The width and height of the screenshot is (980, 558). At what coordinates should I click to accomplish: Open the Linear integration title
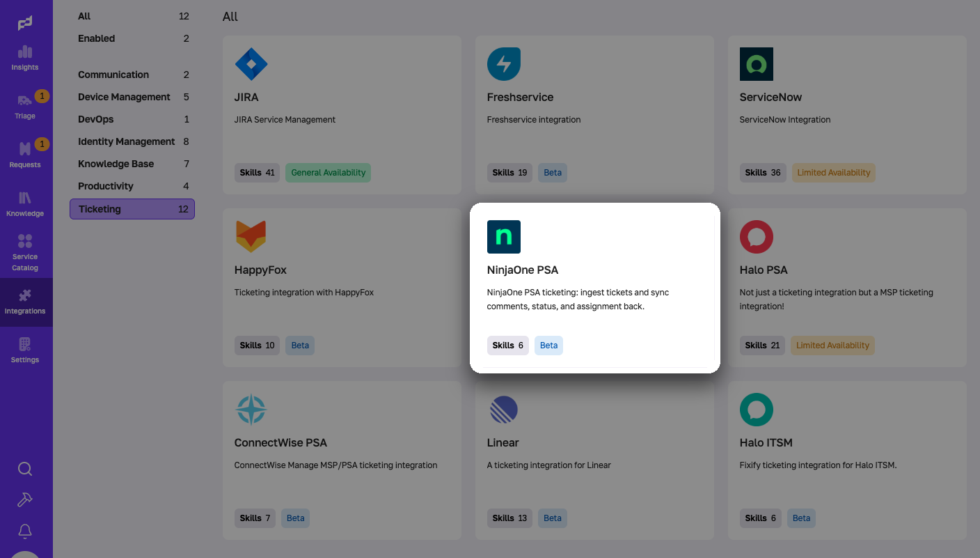[503, 442]
